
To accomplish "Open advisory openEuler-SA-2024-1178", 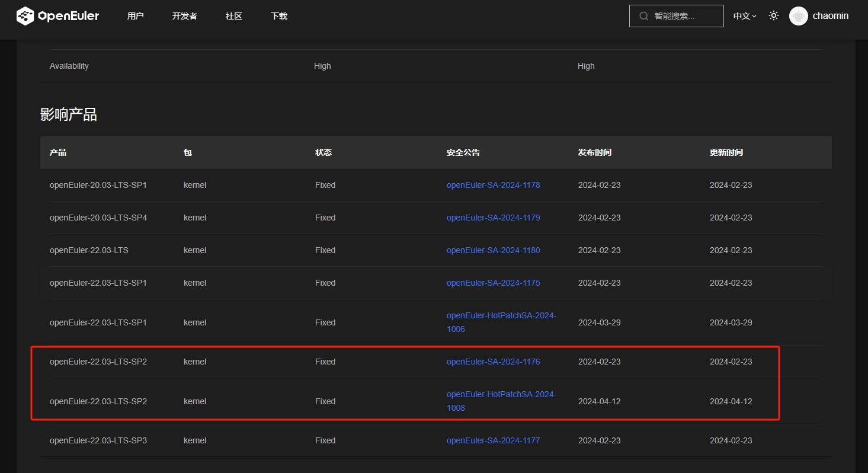I will [x=493, y=185].
